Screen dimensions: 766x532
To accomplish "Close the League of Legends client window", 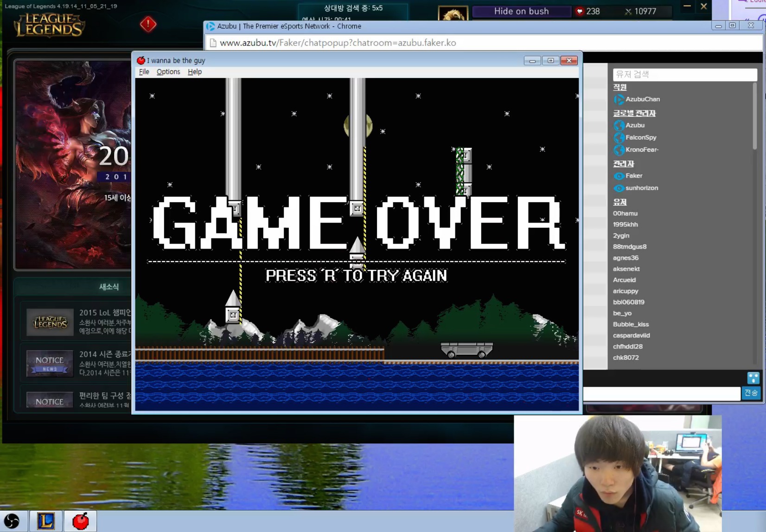I will [703, 6].
